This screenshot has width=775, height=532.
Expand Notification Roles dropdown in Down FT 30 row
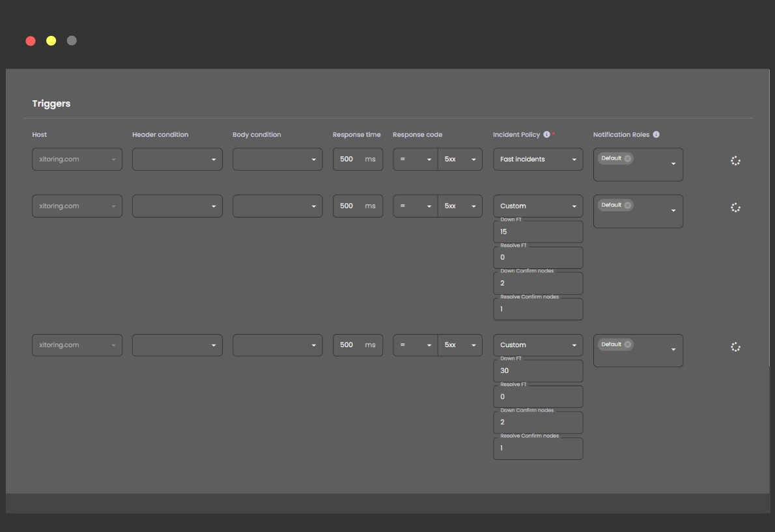pos(673,350)
